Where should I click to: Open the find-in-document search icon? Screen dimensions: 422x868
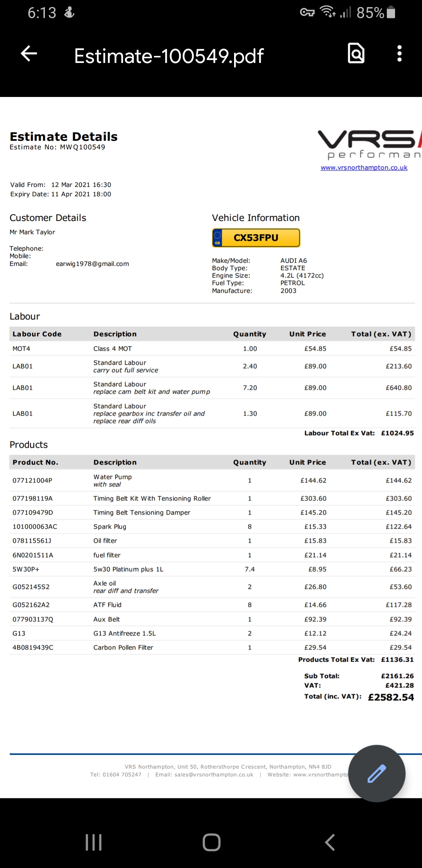(x=356, y=54)
